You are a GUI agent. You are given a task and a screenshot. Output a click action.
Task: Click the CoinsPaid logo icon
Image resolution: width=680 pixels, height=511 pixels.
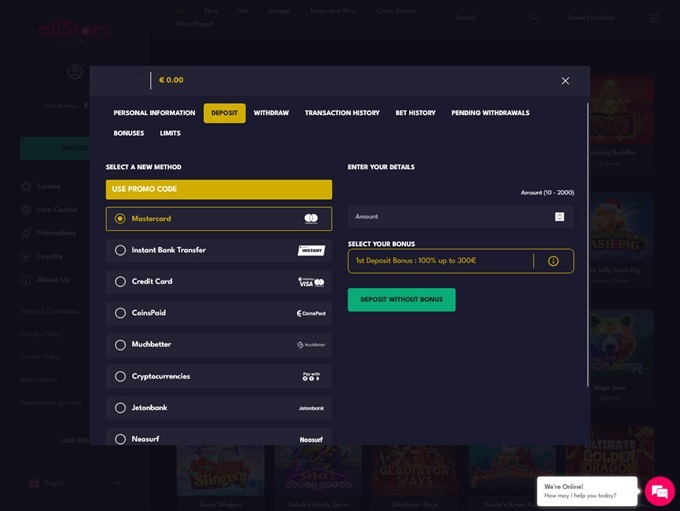[x=311, y=313]
